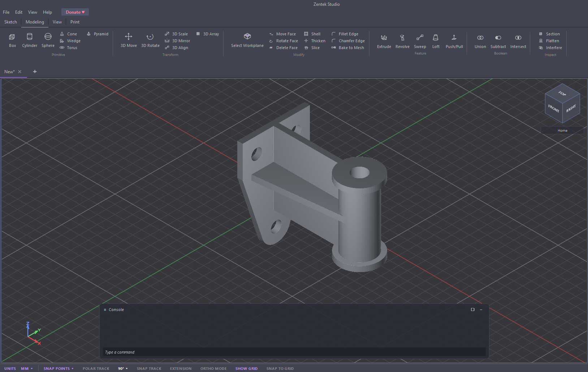Image resolution: width=588 pixels, height=372 pixels.
Task: Open the 3D Array tool
Action: 208,34
